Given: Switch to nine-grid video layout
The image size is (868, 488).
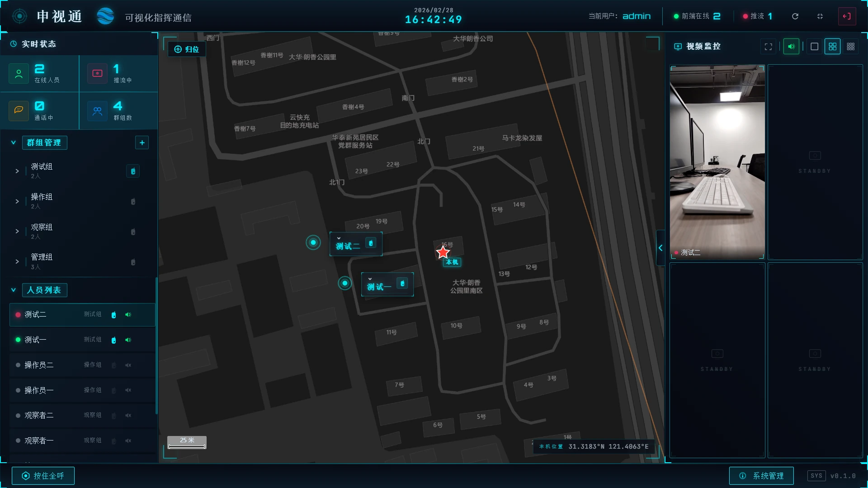Looking at the screenshot, I should [x=850, y=47].
